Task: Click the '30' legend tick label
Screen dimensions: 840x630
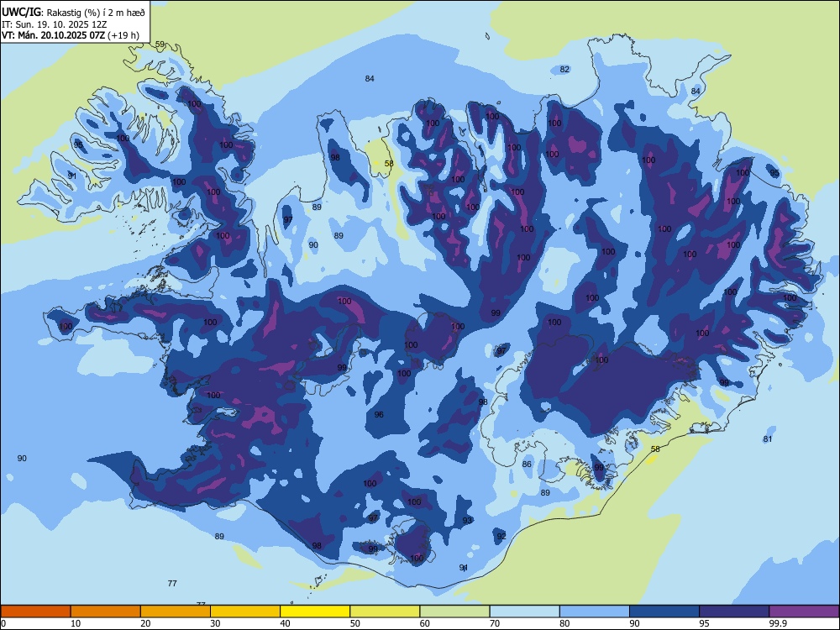Action: 215,623
